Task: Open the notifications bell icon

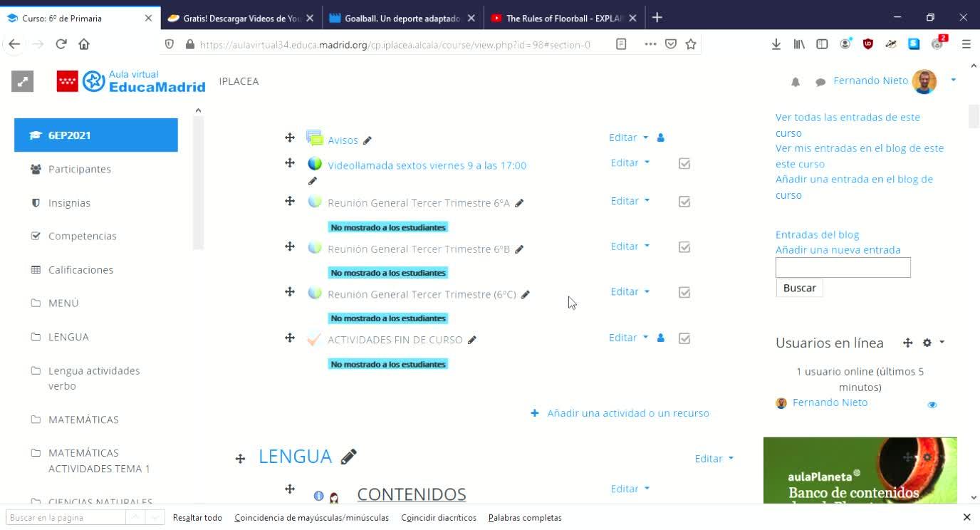Action: 796,82
